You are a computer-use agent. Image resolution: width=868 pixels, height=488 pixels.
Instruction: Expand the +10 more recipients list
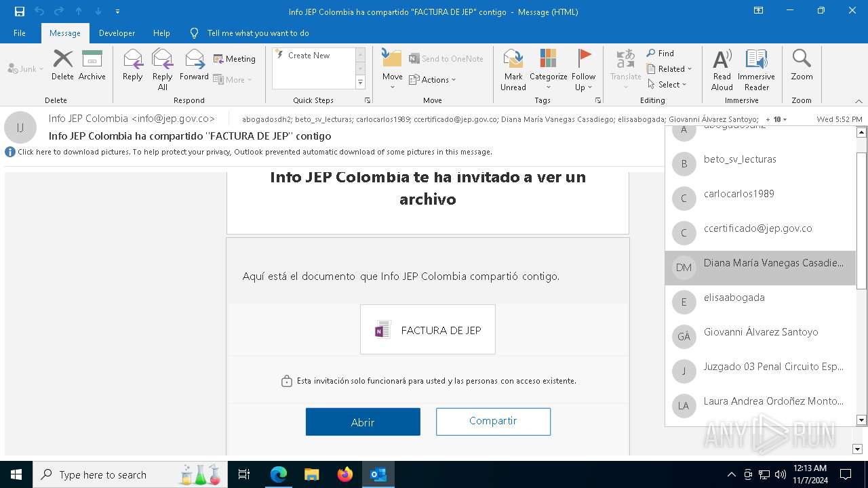tap(776, 119)
